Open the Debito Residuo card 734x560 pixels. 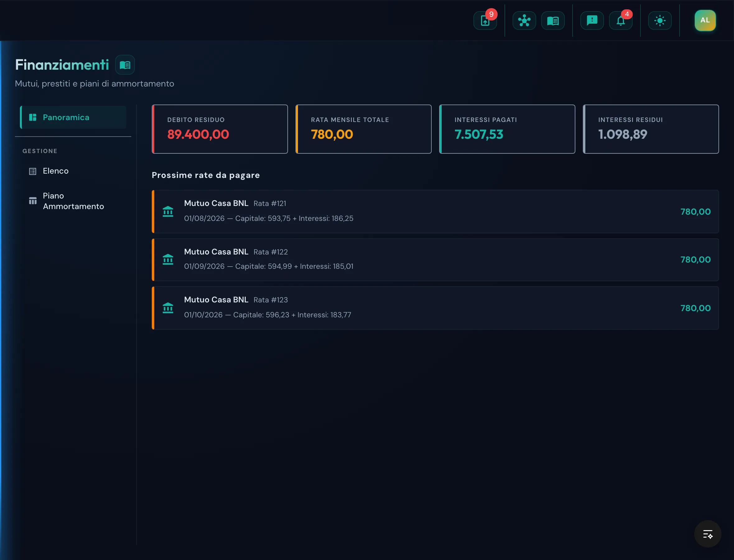[220, 129]
